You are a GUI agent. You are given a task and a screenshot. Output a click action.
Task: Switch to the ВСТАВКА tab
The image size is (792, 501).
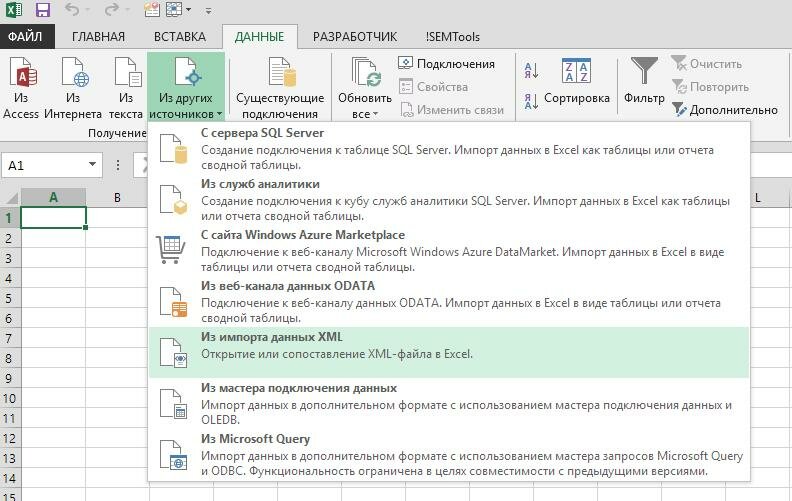(x=180, y=37)
